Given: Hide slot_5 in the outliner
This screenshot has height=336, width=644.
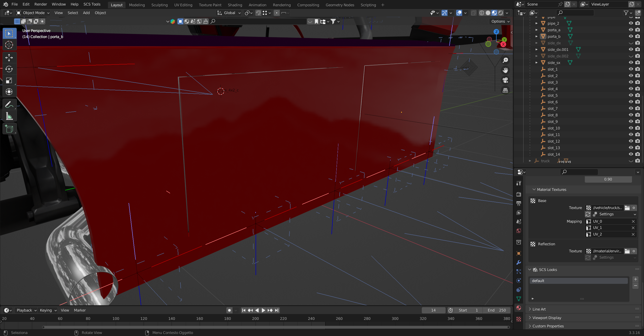Looking at the screenshot, I should click(631, 95).
